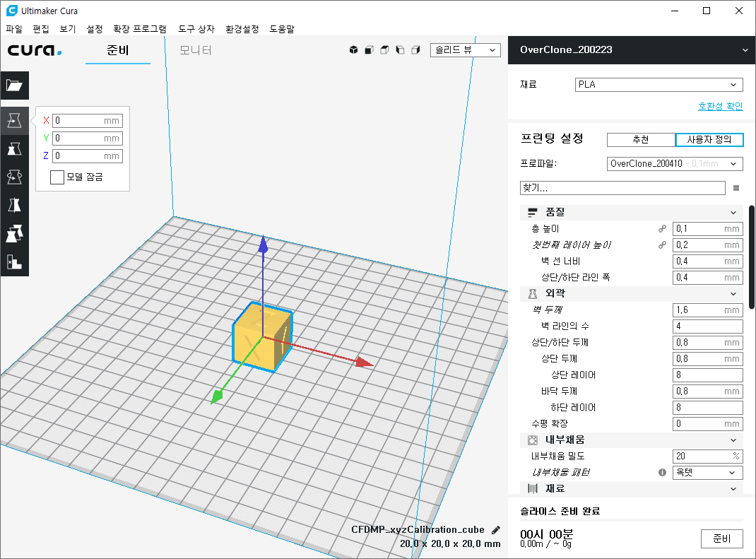The width and height of the screenshot is (756, 559).
Task: Select the Rotate tool icon
Action: (14, 177)
